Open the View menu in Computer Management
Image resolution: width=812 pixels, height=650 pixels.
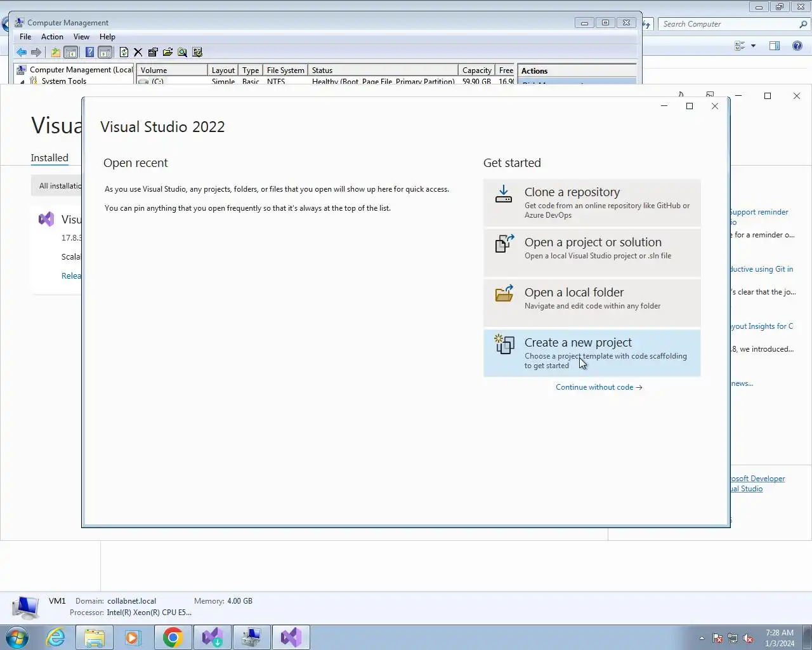(81, 37)
